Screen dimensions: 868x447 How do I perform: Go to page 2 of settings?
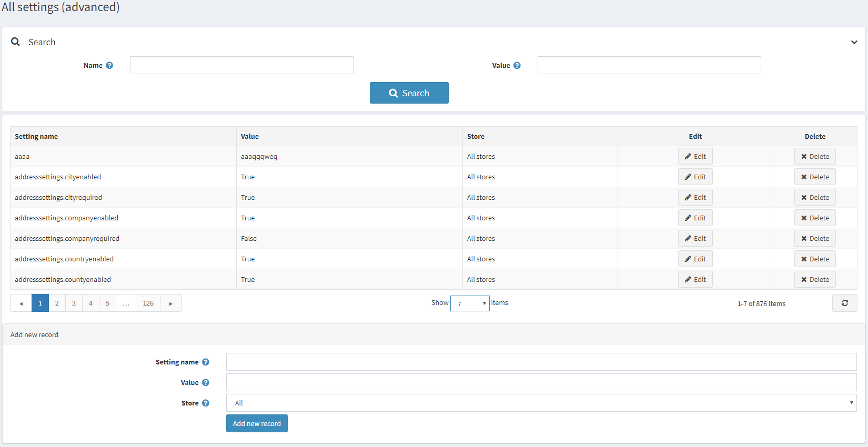click(57, 303)
